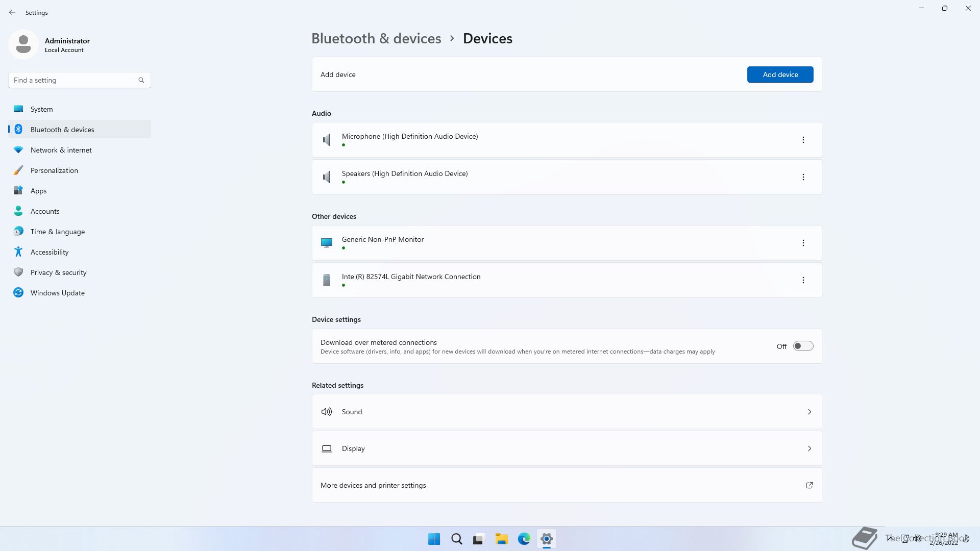980x551 pixels.
Task: Click the Add device button
Action: coord(780,74)
